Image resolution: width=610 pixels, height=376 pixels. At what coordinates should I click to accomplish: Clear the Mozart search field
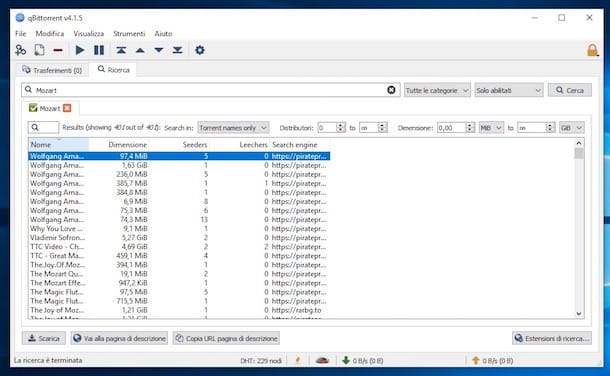click(391, 90)
